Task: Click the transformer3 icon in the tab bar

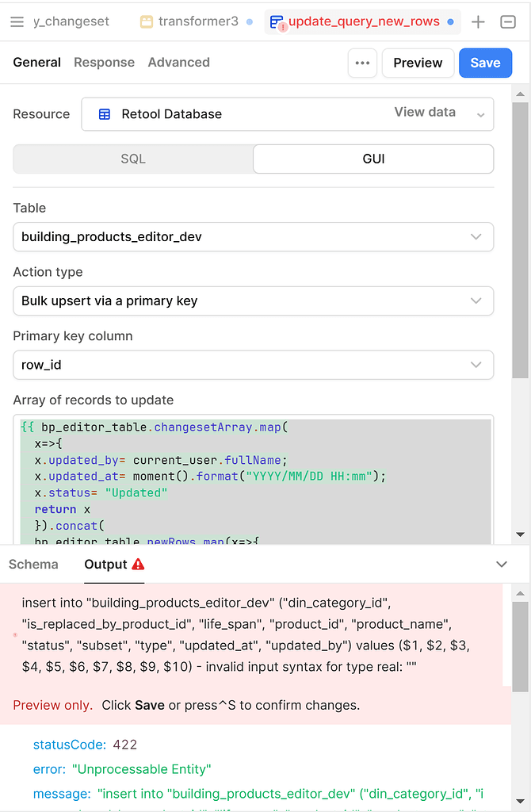Action: pos(146,21)
